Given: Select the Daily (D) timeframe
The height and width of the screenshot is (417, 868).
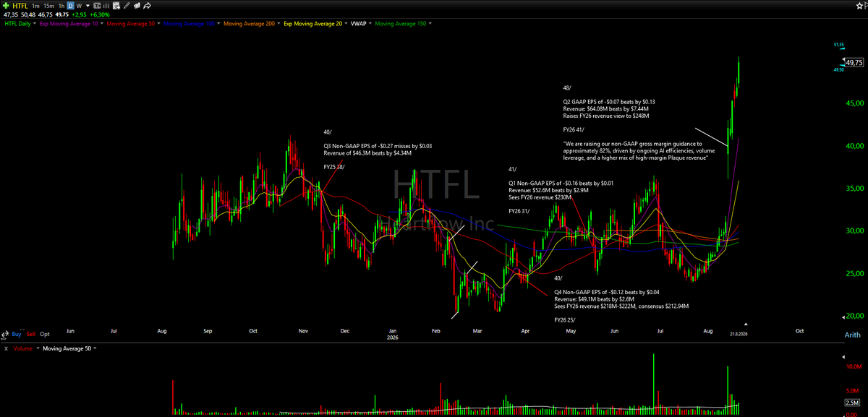Looking at the screenshot, I should tap(70, 6).
